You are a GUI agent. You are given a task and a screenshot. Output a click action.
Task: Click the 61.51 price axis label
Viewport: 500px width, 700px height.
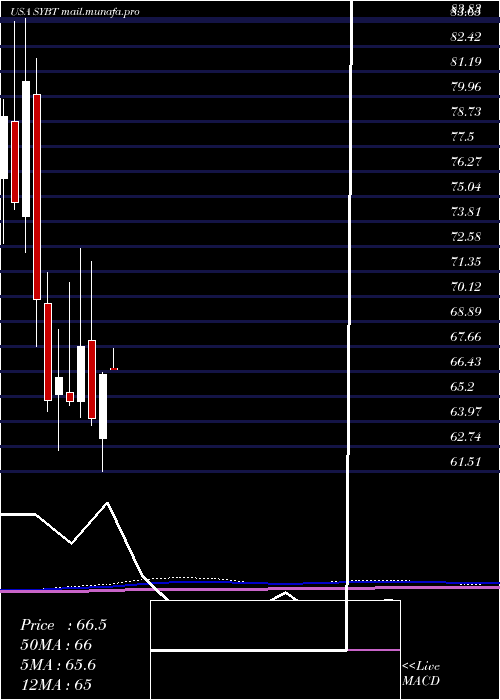click(466, 462)
